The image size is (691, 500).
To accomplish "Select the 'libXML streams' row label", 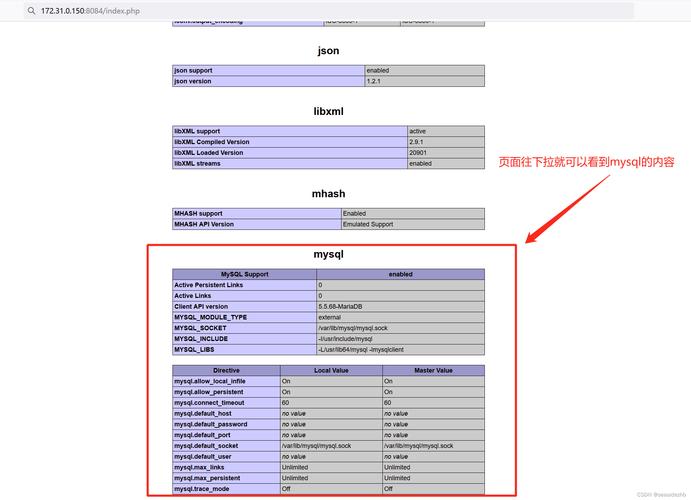I will click(x=197, y=163).
